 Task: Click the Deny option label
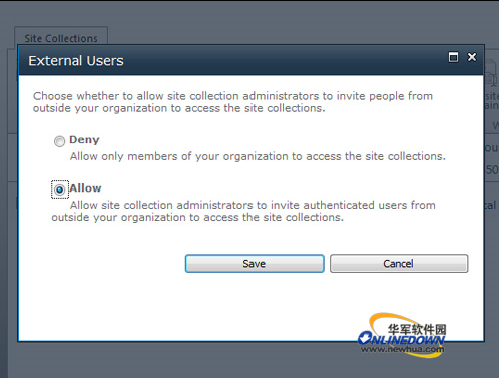click(84, 140)
